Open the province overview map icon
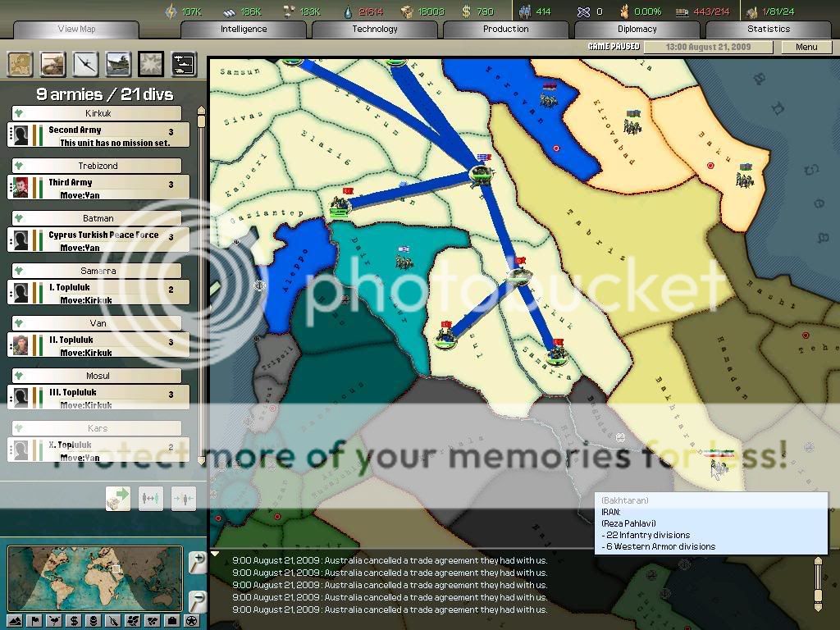The height and width of the screenshot is (630, 840). [x=21, y=63]
